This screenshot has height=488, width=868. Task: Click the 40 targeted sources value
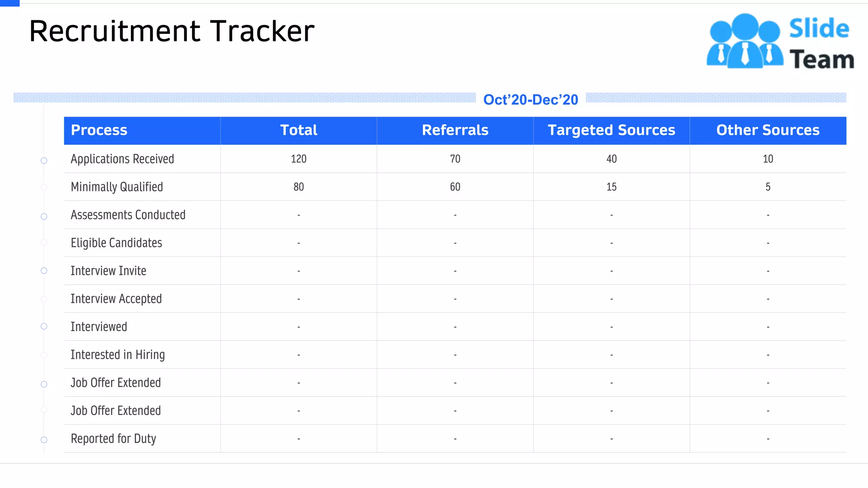[x=612, y=159]
